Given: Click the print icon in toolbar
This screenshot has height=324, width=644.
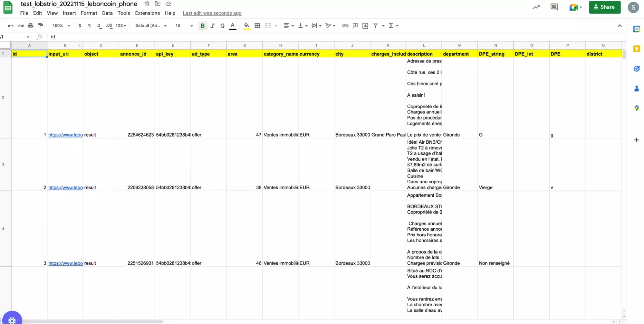Looking at the screenshot, I should click(31, 26).
